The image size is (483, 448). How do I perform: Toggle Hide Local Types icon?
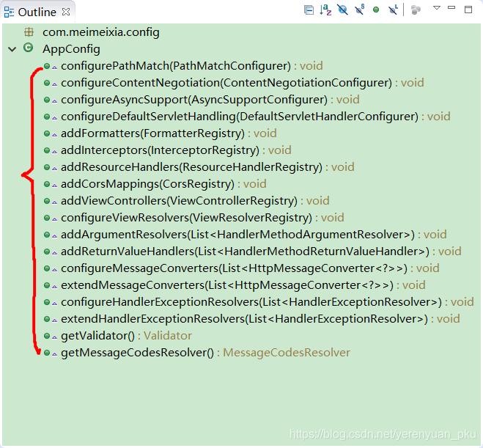pyautogui.click(x=393, y=10)
